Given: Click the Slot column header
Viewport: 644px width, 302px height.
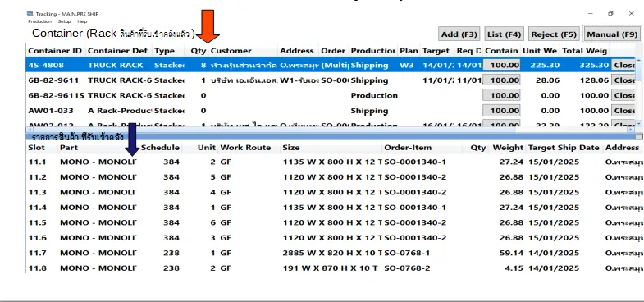Looking at the screenshot, I should [x=42, y=148].
